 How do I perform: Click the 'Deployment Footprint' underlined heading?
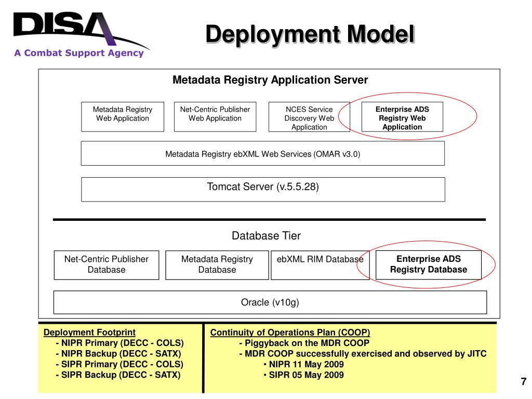click(89, 332)
